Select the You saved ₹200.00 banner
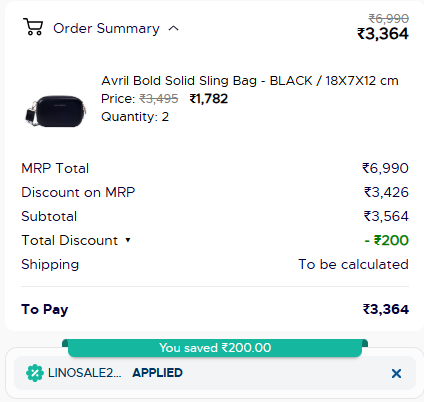The width and height of the screenshot is (424, 402). tap(215, 348)
